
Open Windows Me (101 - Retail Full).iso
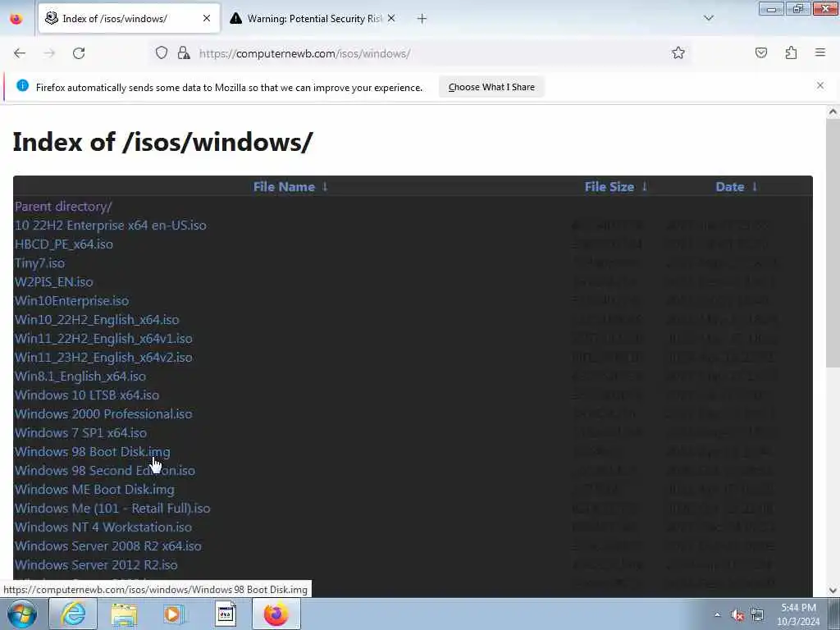[x=112, y=508]
